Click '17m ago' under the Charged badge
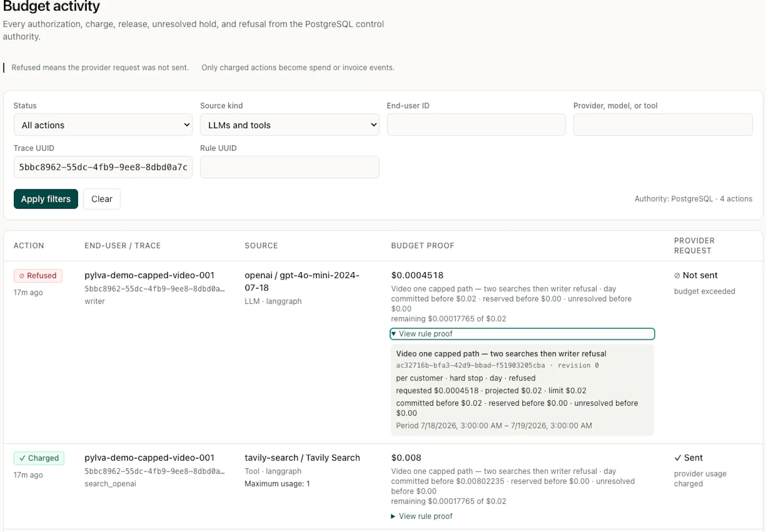This screenshot has height=532, width=766. pyautogui.click(x=28, y=475)
